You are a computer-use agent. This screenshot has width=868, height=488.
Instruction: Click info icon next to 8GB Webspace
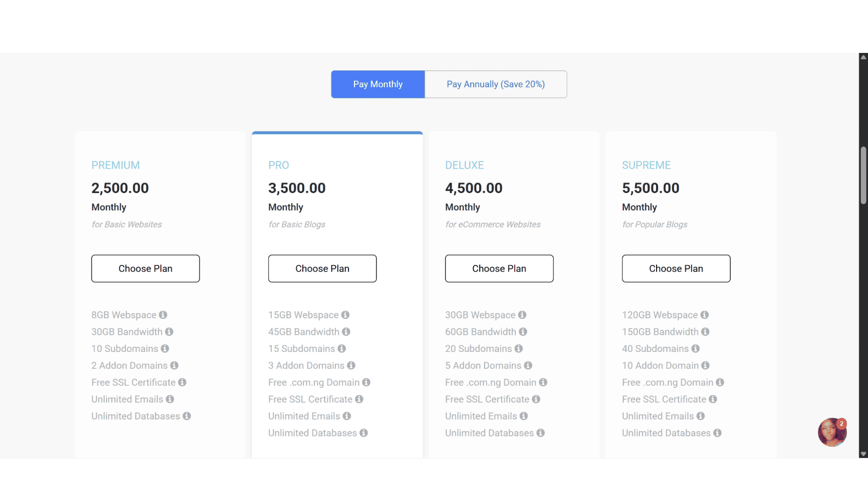(x=163, y=315)
